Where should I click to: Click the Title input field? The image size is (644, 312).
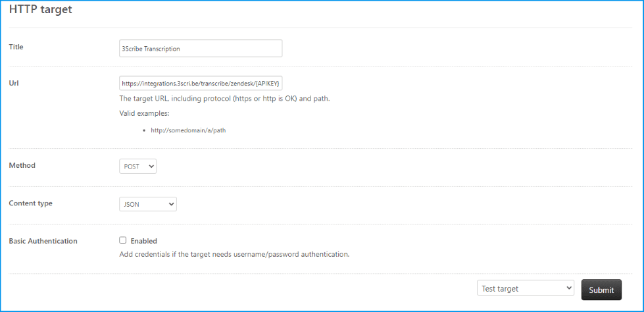click(x=201, y=48)
